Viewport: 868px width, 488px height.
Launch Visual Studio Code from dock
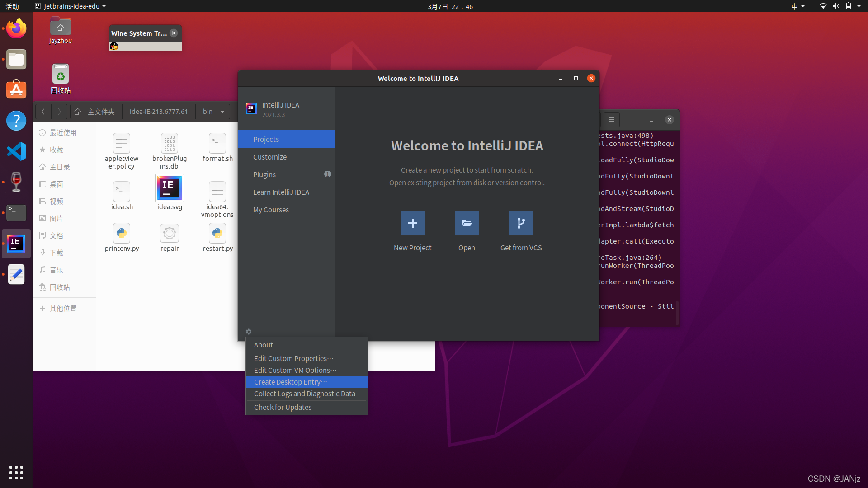point(16,151)
